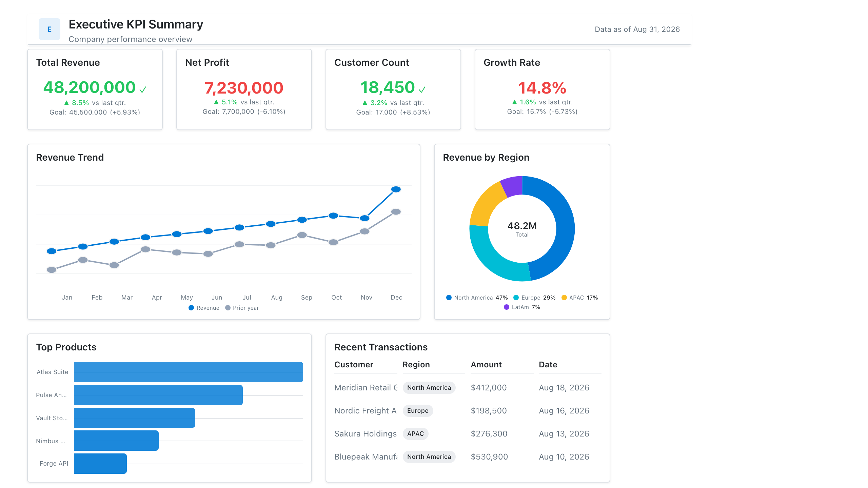Click the $530,900 amount cell

pyautogui.click(x=489, y=457)
